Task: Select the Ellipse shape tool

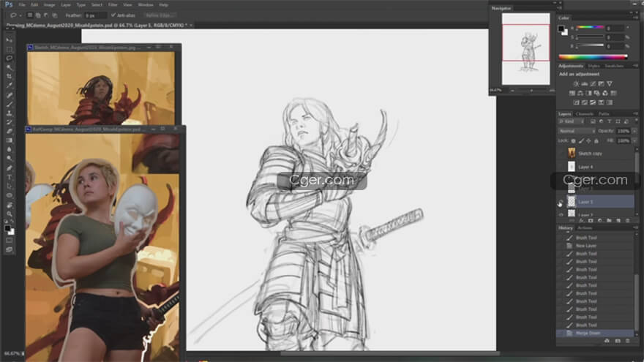Action: [9, 195]
